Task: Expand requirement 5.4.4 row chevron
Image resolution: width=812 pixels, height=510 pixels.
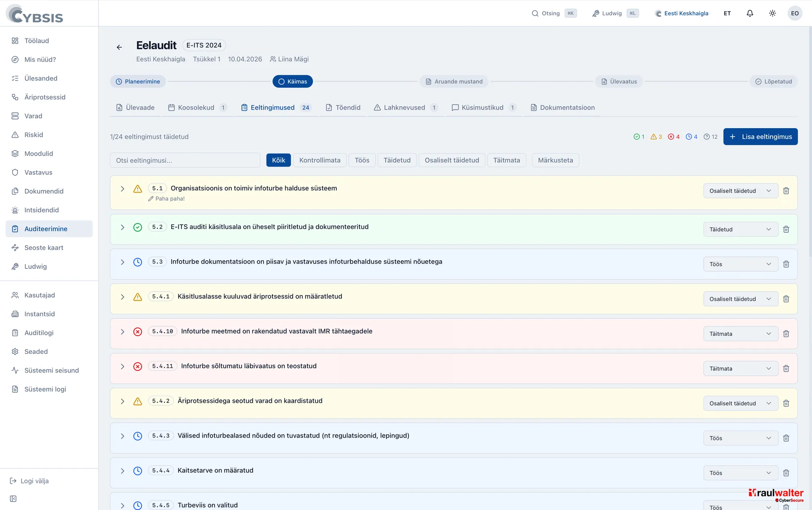Action: (x=122, y=471)
